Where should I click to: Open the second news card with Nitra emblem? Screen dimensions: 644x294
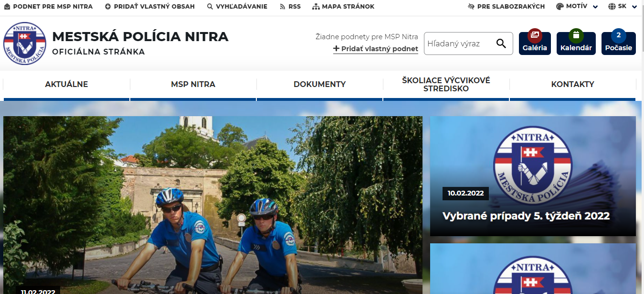[533, 269]
